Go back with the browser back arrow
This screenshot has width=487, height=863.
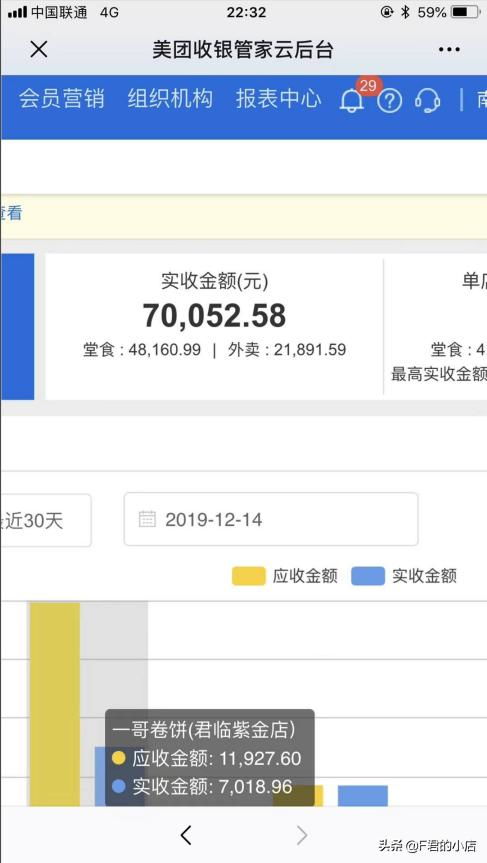(186, 835)
